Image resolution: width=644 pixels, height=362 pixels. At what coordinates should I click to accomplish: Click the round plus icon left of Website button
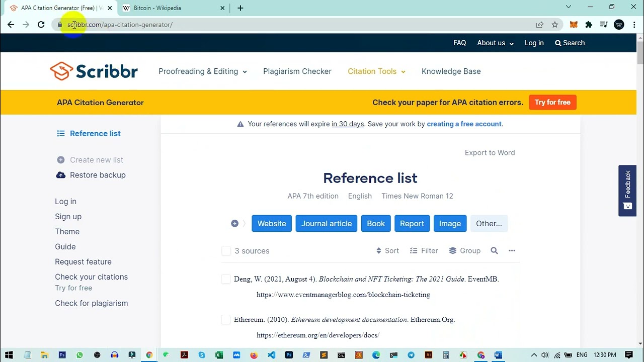(x=234, y=224)
